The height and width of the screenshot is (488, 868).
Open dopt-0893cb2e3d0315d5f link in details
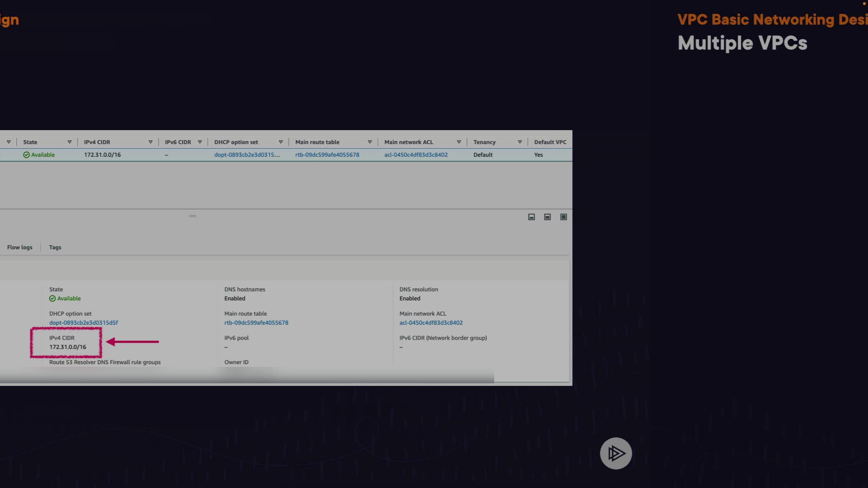(84, 323)
